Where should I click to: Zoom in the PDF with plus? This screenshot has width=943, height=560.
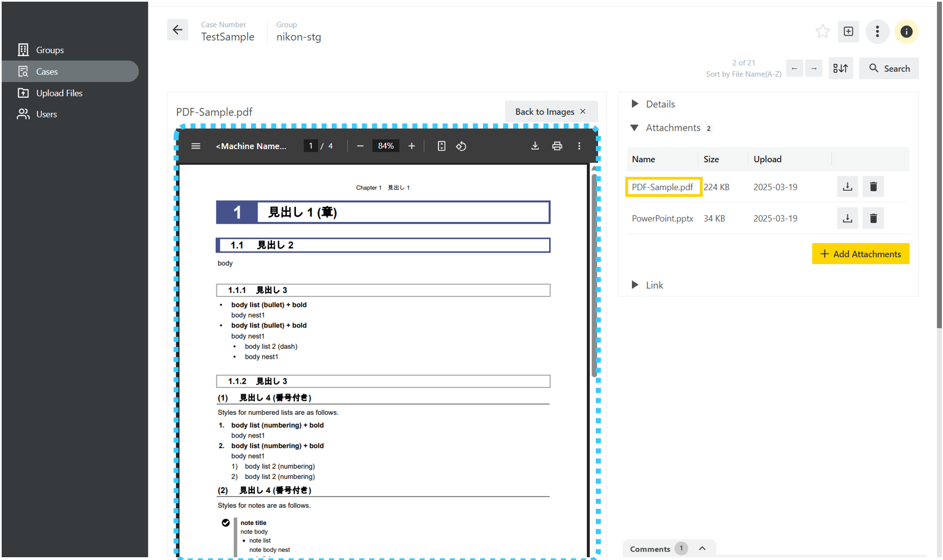point(412,146)
